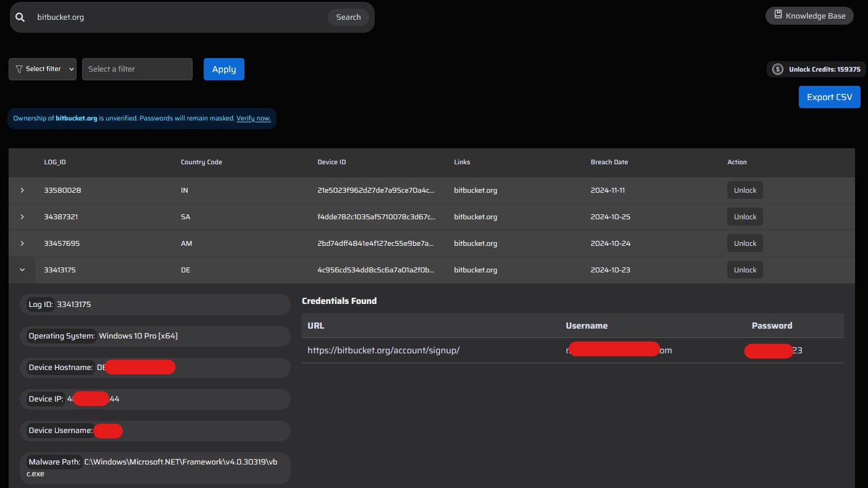Click the URL column header in credentials
Viewport: 868px width, 488px height.
315,326
